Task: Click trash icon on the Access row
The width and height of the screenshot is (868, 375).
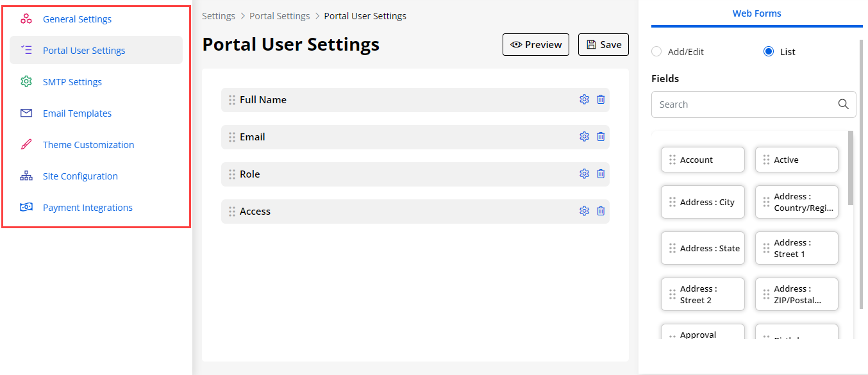Action: coord(601,211)
